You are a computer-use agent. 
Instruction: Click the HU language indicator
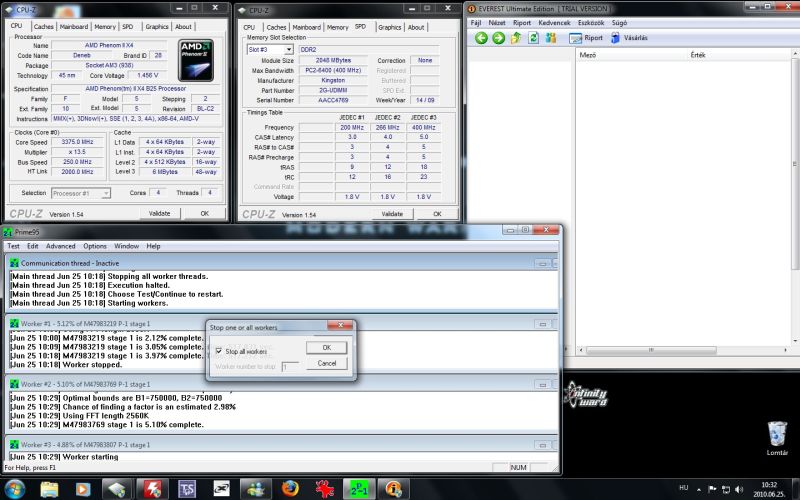pyautogui.click(x=684, y=488)
